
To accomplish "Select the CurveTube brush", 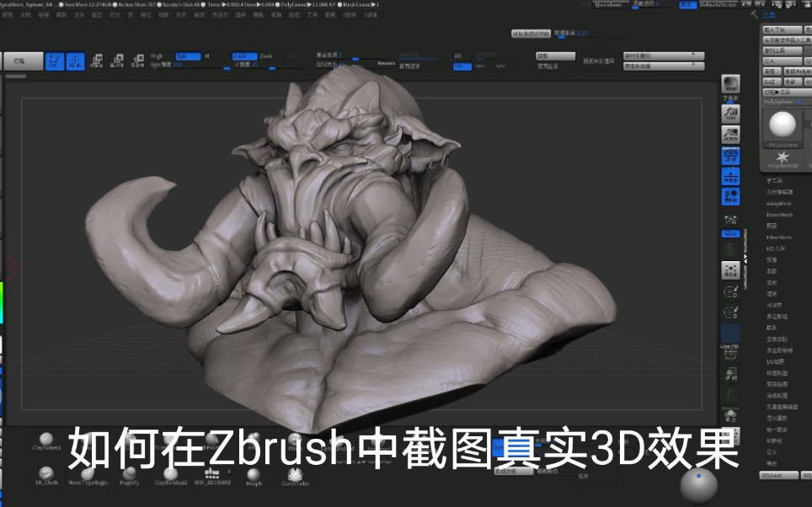I will click(x=295, y=476).
